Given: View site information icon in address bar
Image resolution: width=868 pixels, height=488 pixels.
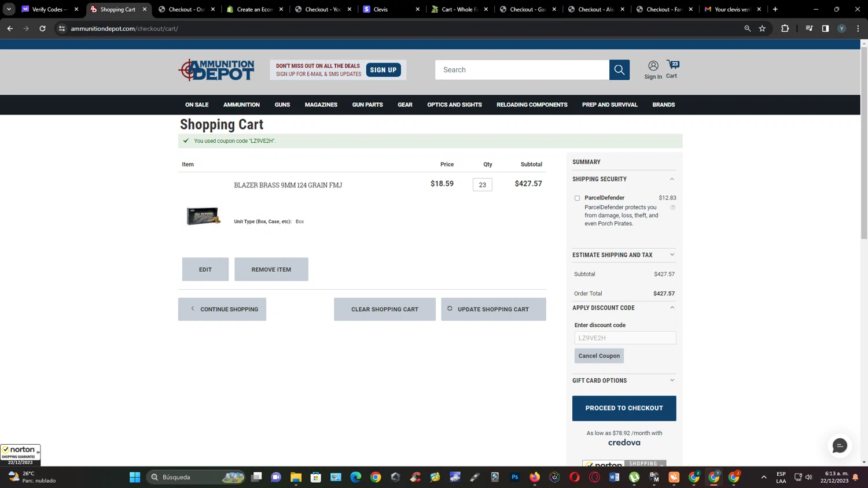Looking at the screenshot, I should click(62, 28).
